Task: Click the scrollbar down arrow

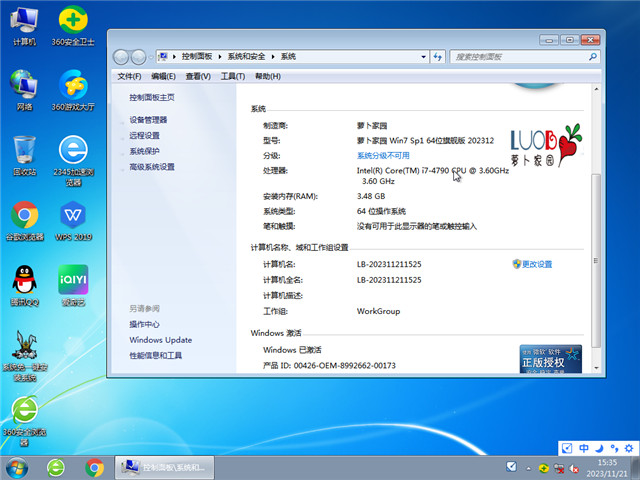Action: coord(596,368)
